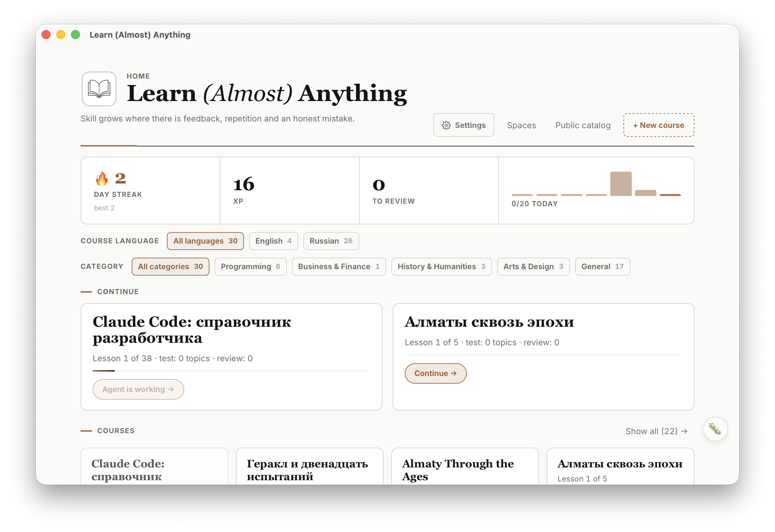Click the CONTINUE section heading
Screen dimensions: 775x532
coord(118,292)
